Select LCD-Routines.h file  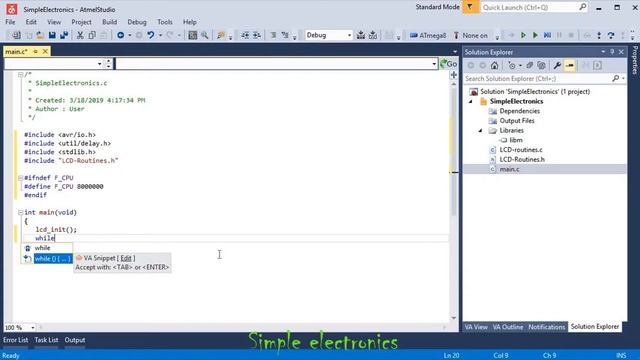coord(522,160)
